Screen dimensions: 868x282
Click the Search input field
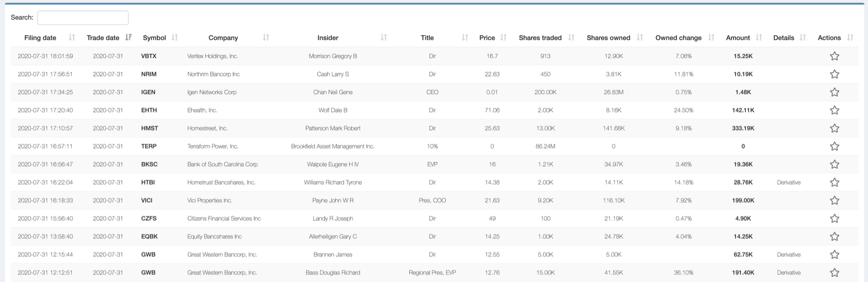click(x=83, y=18)
